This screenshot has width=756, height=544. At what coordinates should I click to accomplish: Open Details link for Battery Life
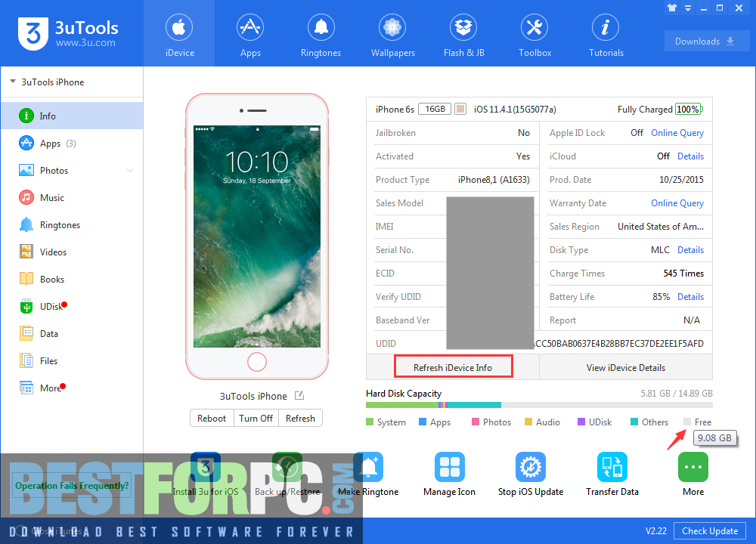pos(690,297)
